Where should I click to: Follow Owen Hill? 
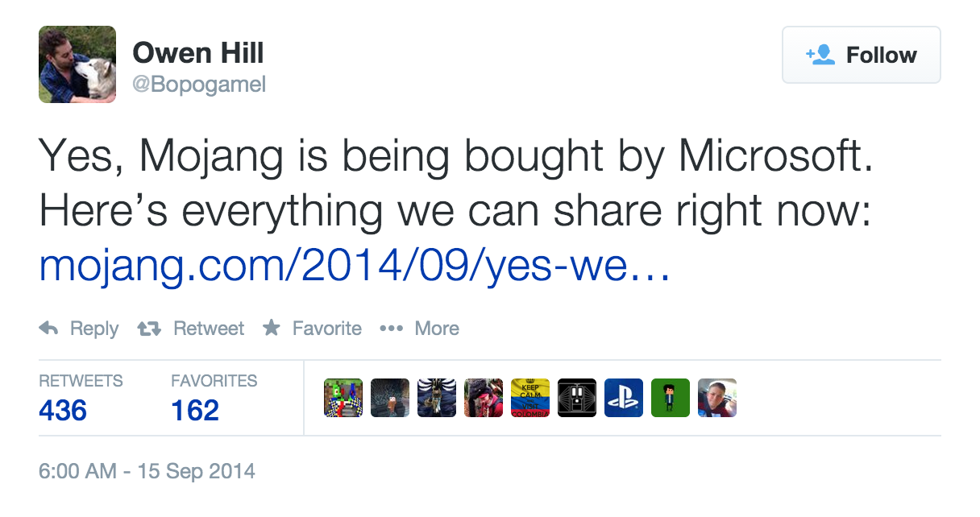[861, 55]
